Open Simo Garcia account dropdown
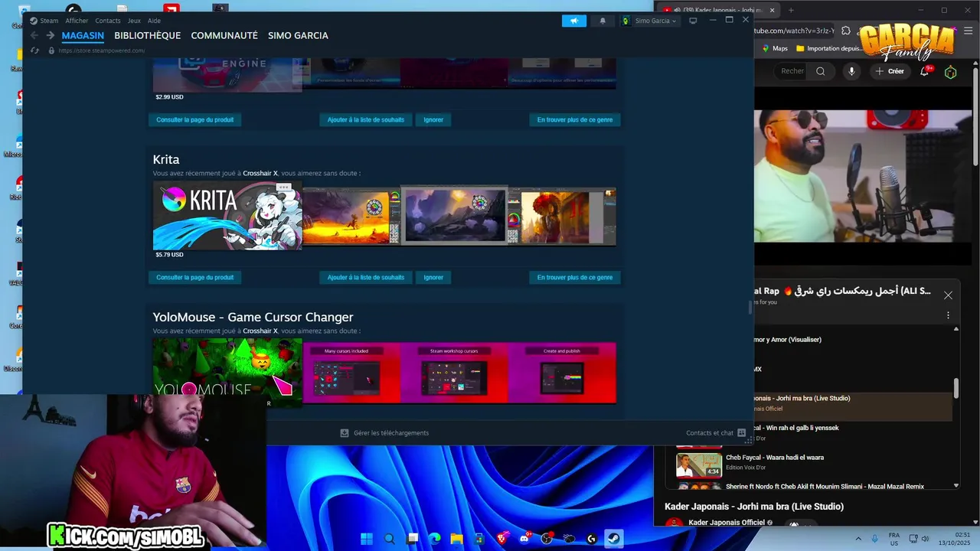 click(650, 21)
